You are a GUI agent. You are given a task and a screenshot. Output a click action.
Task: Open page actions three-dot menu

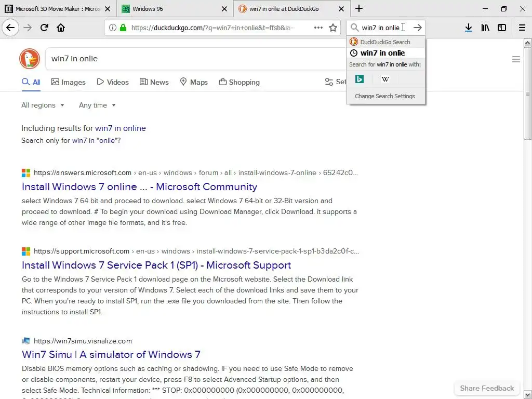click(318, 28)
